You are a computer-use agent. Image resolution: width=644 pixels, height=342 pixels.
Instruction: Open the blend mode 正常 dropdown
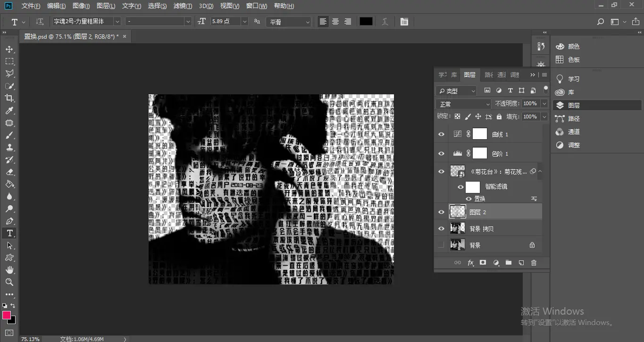tap(464, 104)
